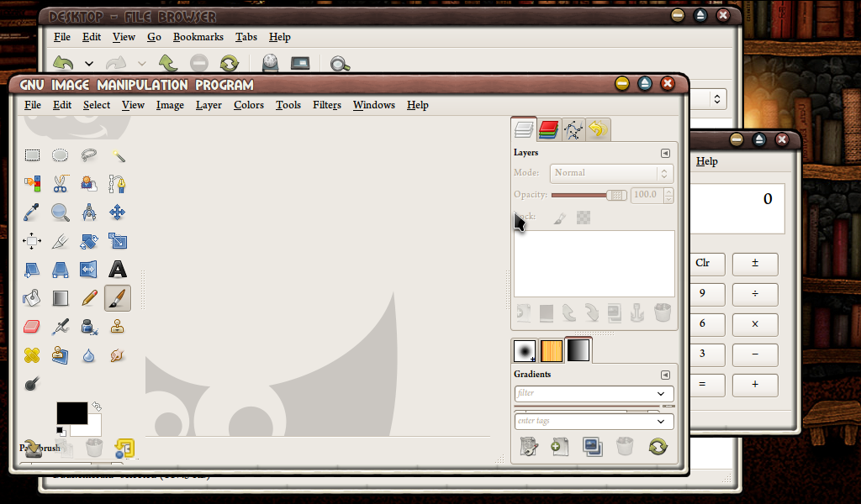Select the Bucket Fill tool
861x504 pixels.
click(32, 298)
